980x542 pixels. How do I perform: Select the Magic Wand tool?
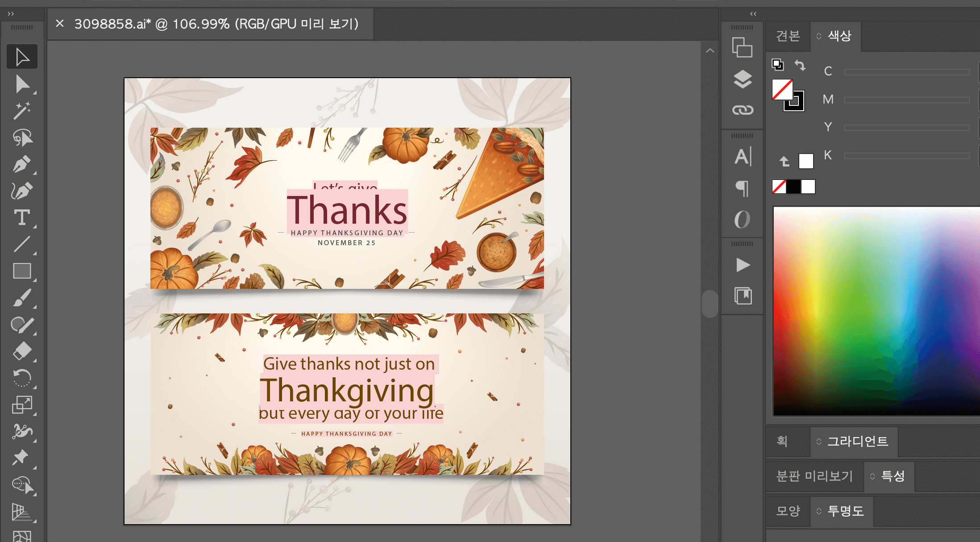click(22, 111)
